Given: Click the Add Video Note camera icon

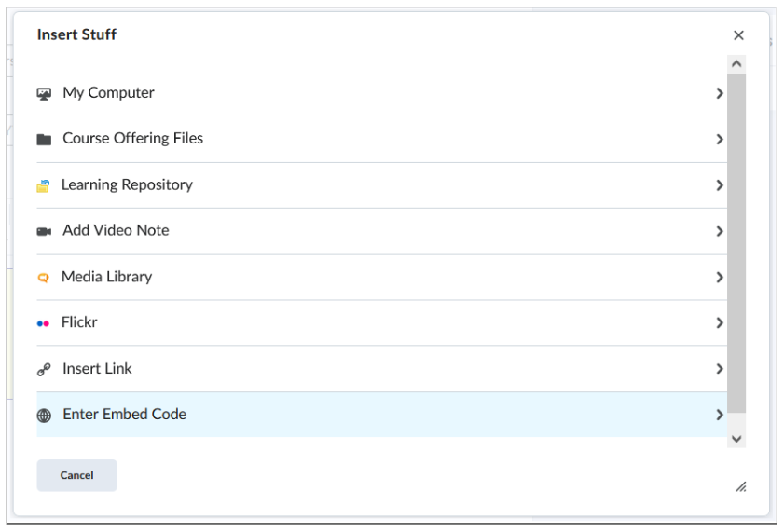Looking at the screenshot, I should pyautogui.click(x=44, y=231).
